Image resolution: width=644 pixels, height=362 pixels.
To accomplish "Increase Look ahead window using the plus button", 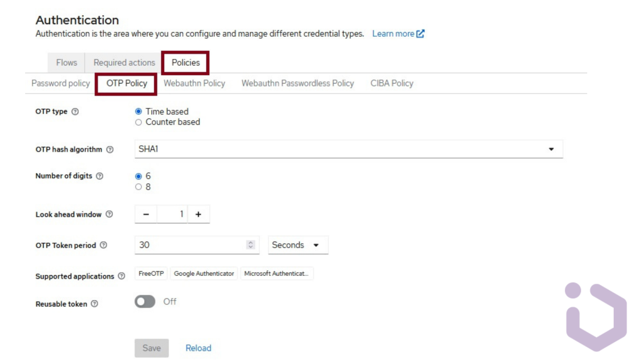I will 199,214.
